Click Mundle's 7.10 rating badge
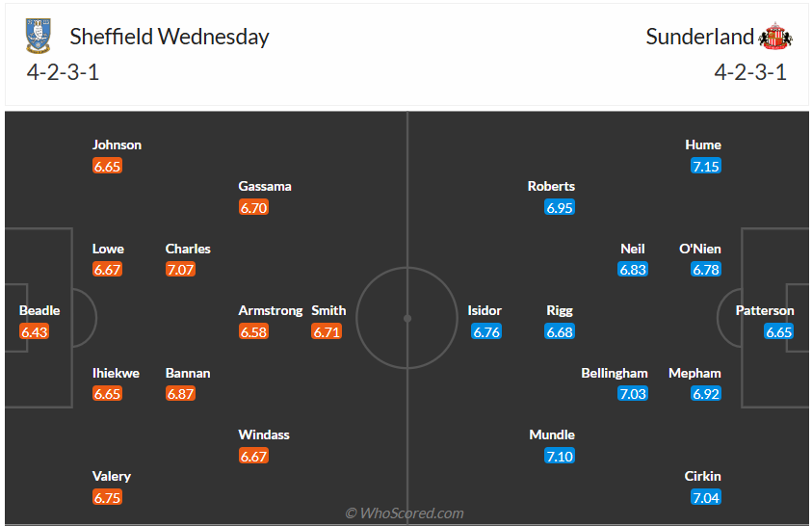812x526 pixels. tap(560, 457)
